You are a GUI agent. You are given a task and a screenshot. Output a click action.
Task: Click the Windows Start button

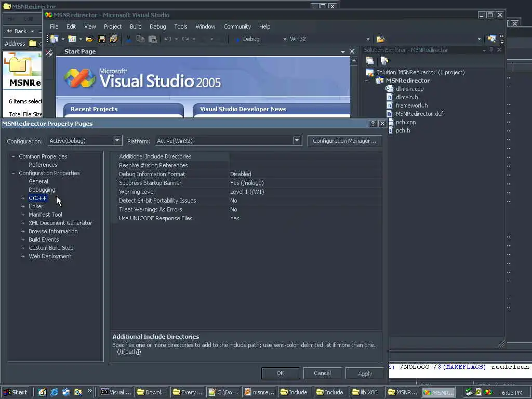[x=16, y=392]
